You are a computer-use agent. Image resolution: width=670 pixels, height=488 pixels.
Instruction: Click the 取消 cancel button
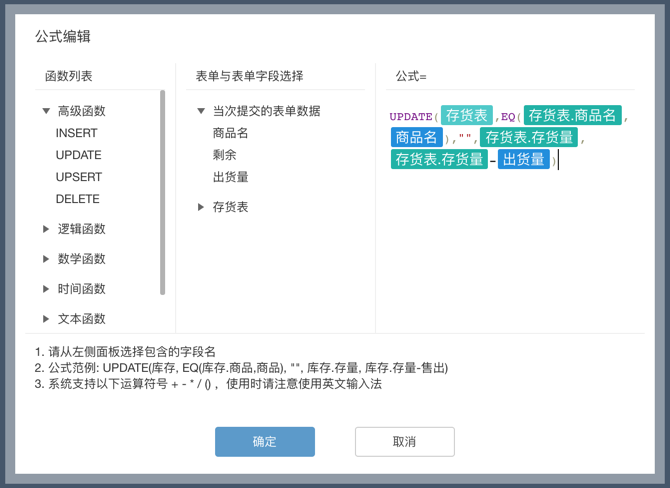click(405, 441)
